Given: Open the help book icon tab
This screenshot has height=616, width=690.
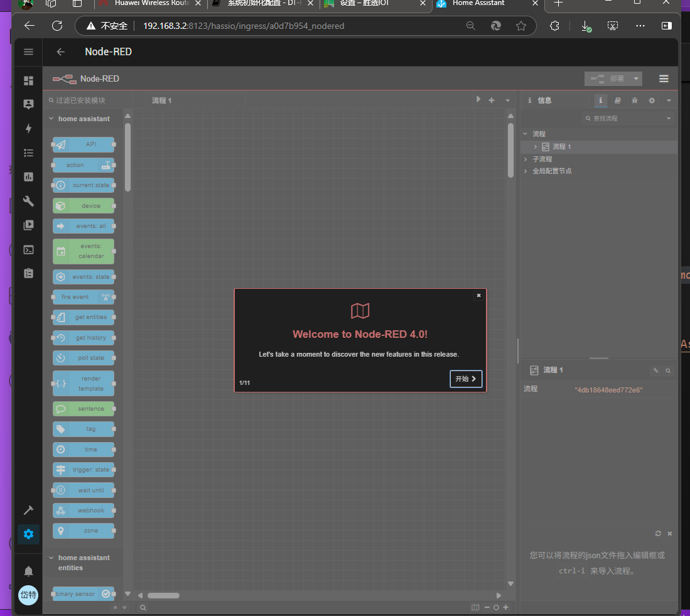Looking at the screenshot, I should pos(618,100).
